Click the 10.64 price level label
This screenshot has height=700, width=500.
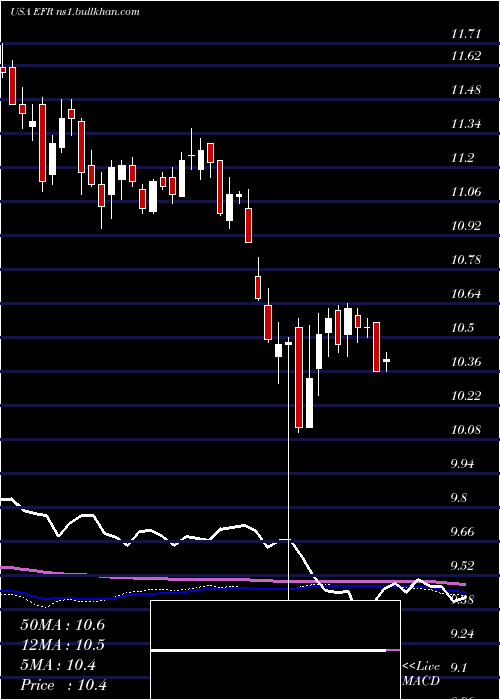[x=466, y=293]
